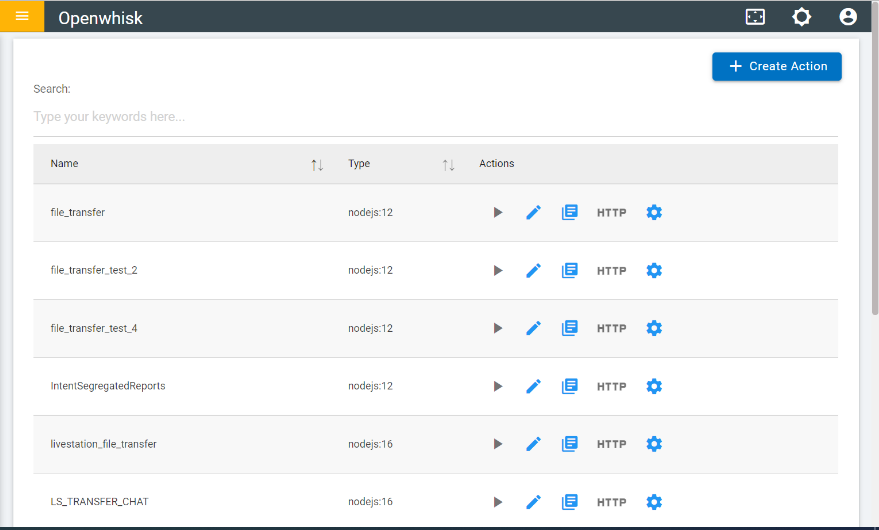Toggle fullscreen mode icon in header
Image resolution: width=879 pixels, height=530 pixels.
(x=755, y=17)
